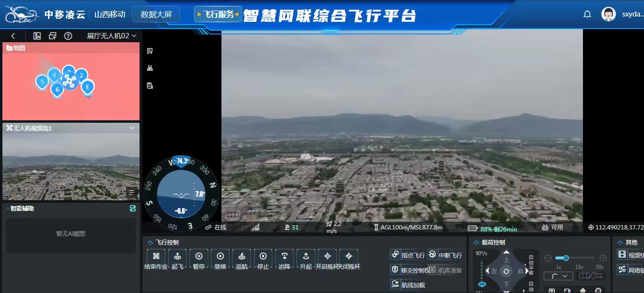Disable joystick with 关闭摇杆
This screenshot has width=644, height=293.
click(x=348, y=256)
